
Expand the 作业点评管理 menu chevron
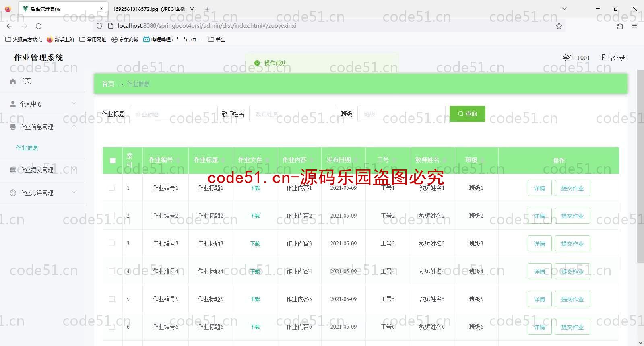74,192
